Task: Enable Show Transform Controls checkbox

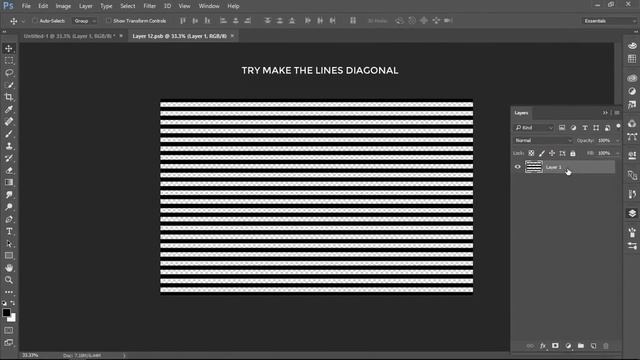Action: 108,21
